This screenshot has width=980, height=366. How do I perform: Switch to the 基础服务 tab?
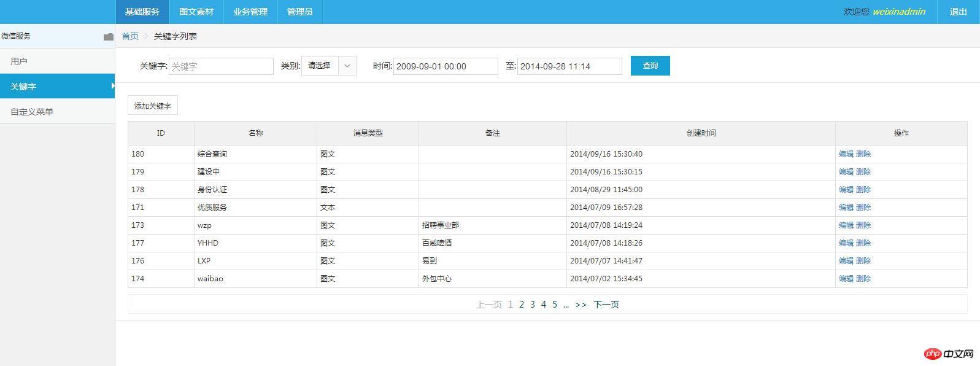(142, 12)
